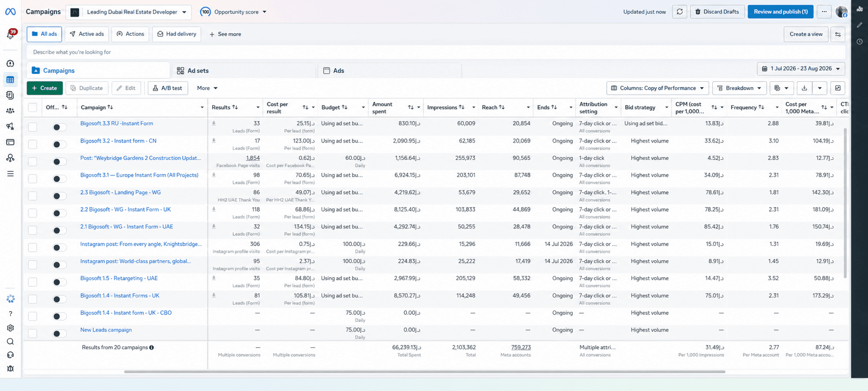
Task: Open Campaign column header menu arrow
Action: (202, 108)
